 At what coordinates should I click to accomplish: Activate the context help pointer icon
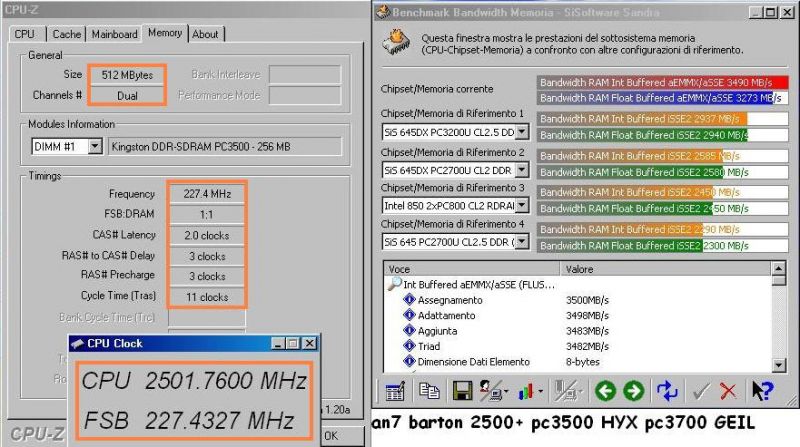point(762,391)
